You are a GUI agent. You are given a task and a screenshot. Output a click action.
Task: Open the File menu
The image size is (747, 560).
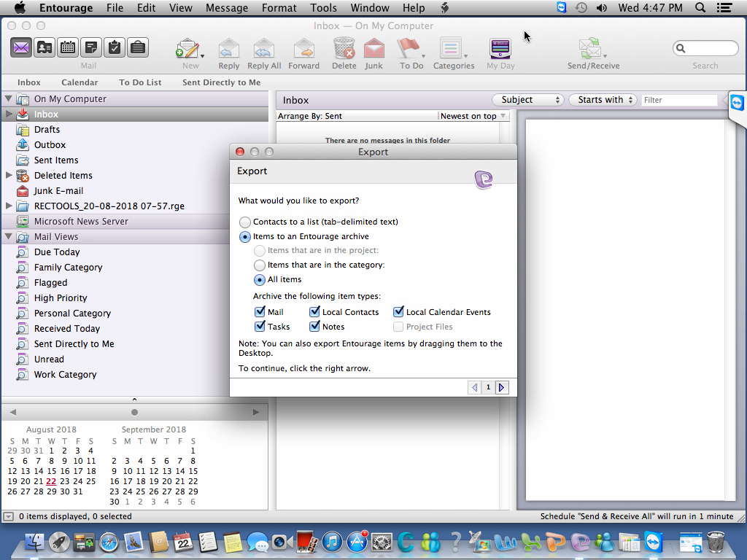pos(115,7)
